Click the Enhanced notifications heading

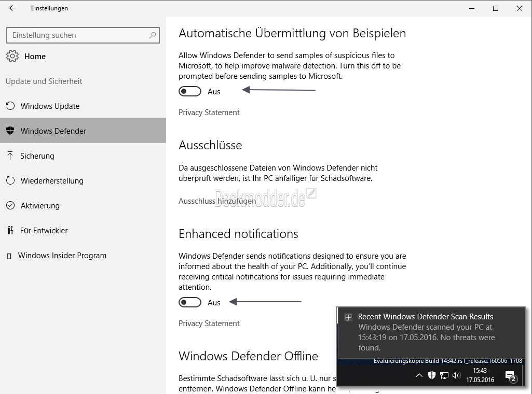point(238,234)
